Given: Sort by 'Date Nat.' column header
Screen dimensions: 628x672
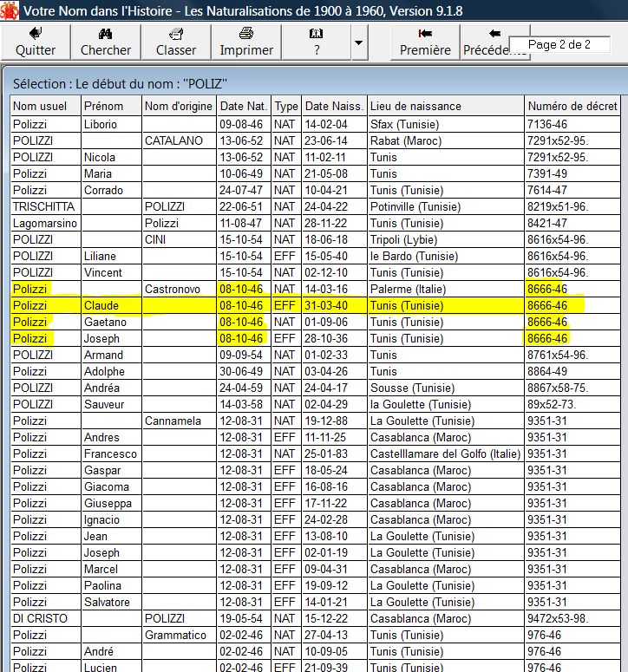Looking at the screenshot, I should (244, 106).
